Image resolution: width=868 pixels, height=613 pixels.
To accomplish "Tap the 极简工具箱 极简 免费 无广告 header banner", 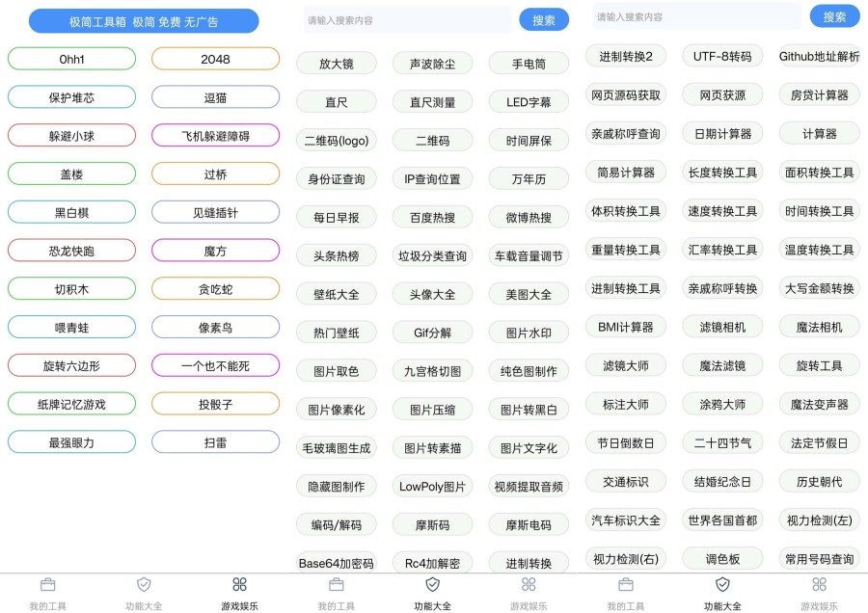I will point(144,21).
